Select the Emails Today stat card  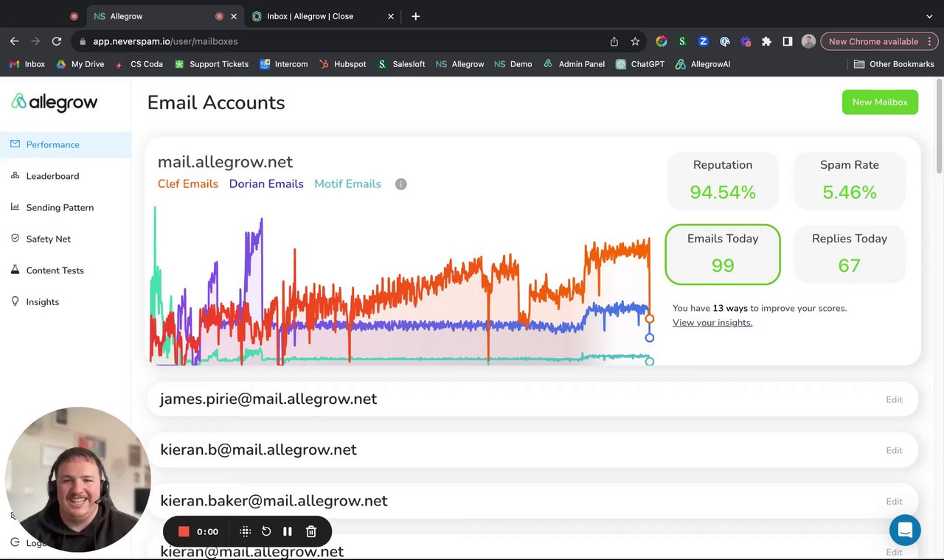[723, 254]
